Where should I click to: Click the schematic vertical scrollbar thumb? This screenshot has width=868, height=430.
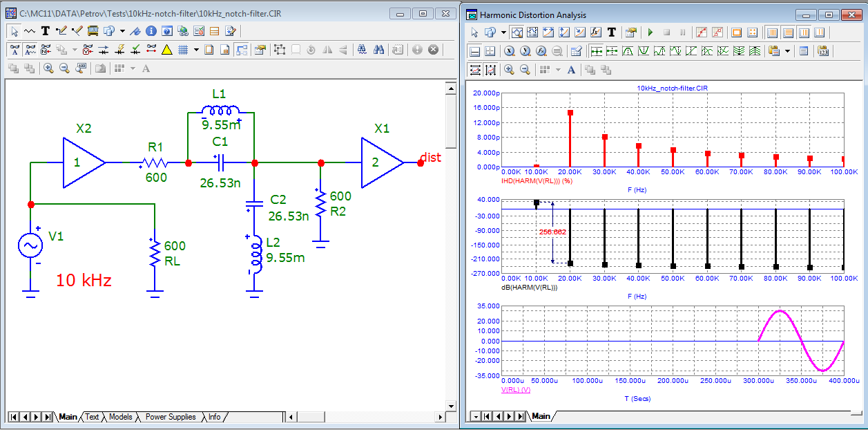(451, 121)
